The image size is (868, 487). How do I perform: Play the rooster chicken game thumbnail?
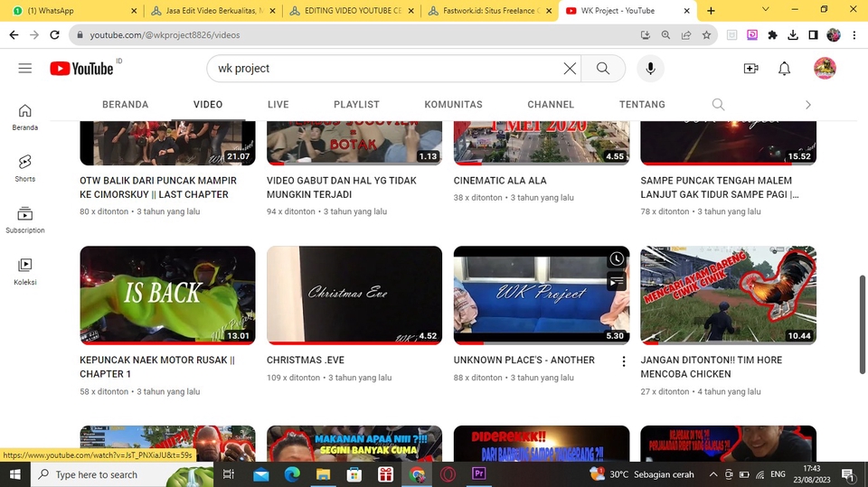pyautogui.click(x=728, y=295)
